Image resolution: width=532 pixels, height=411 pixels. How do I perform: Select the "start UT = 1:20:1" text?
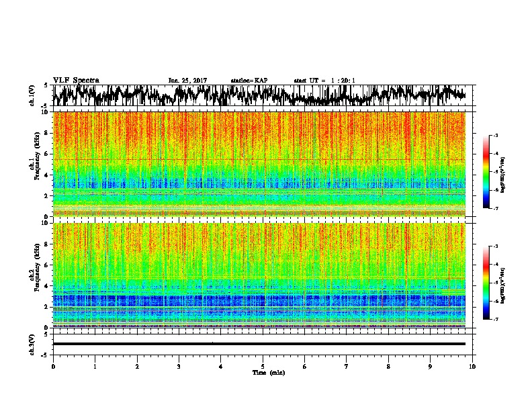pyautogui.click(x=324, y=81)
